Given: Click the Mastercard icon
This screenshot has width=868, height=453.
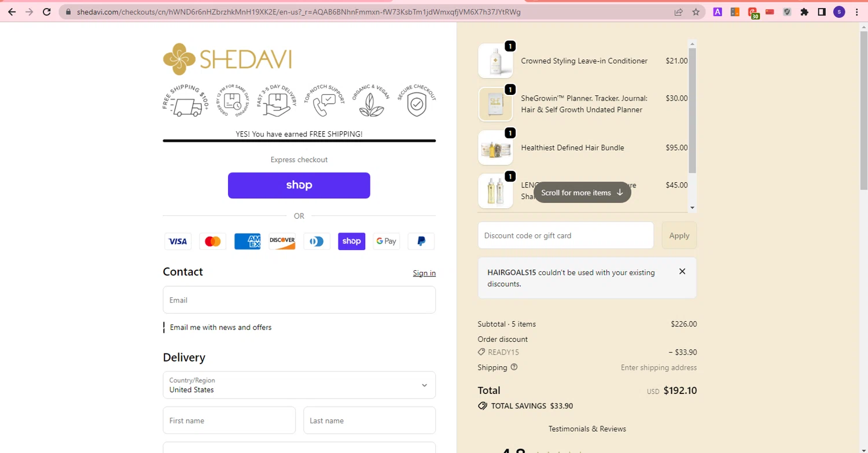Looking at the screenshot, I should (212, 241).
